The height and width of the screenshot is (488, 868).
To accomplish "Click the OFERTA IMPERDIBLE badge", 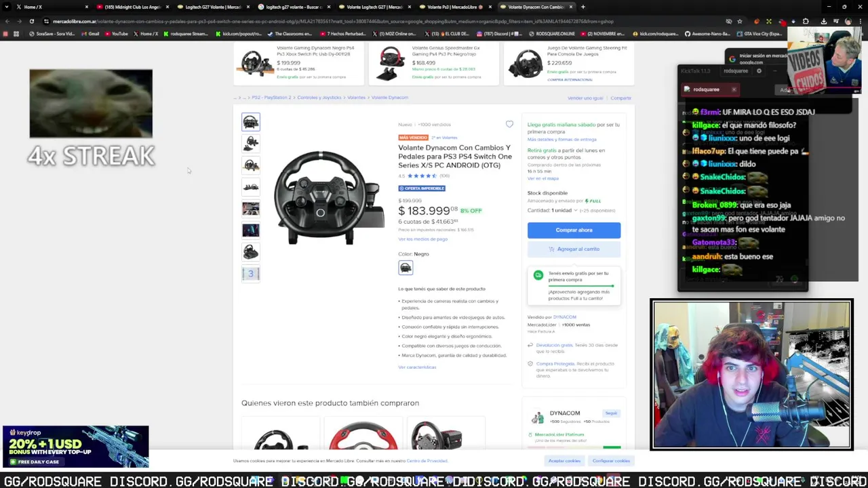I will [422, 188].
